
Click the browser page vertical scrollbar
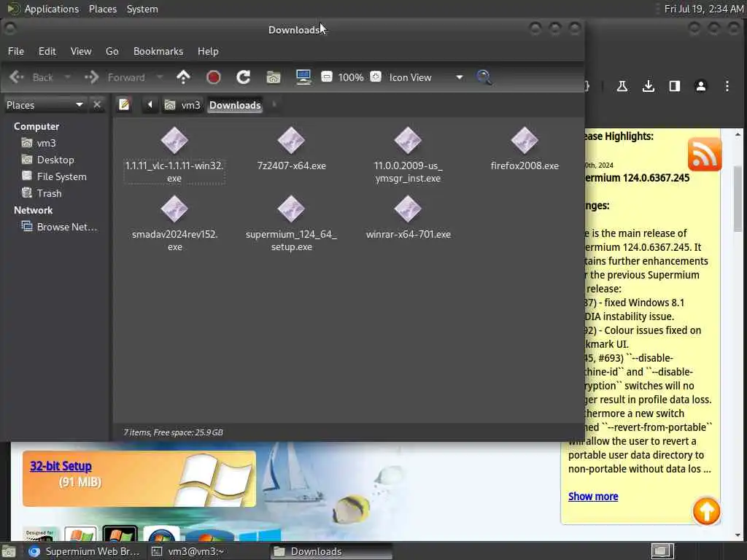pos(738,198)
